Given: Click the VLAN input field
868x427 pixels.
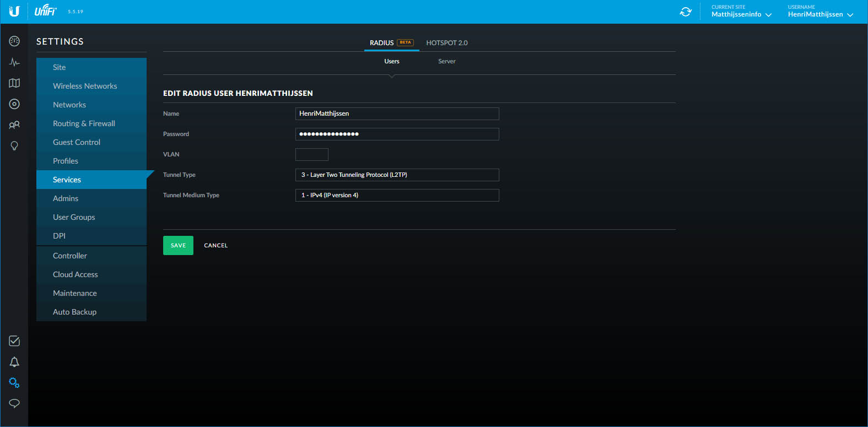Looking at the screenshot, I should click(x=312, y=154).
